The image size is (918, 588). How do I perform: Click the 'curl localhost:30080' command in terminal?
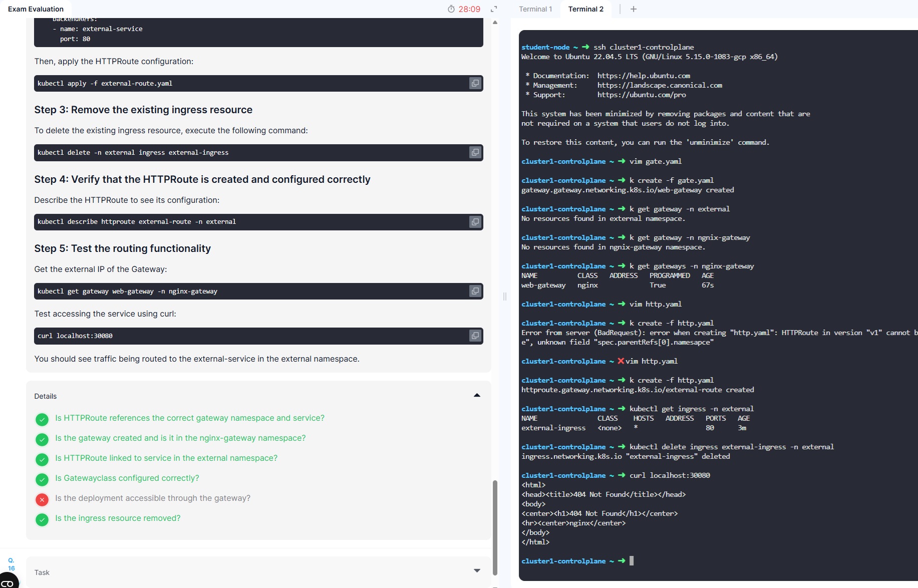[670, 475]
